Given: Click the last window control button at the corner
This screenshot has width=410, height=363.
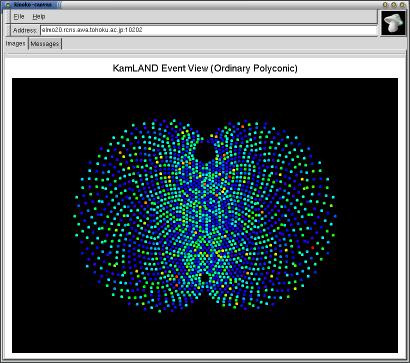Looking at the screenshot, I should point(402,5).
